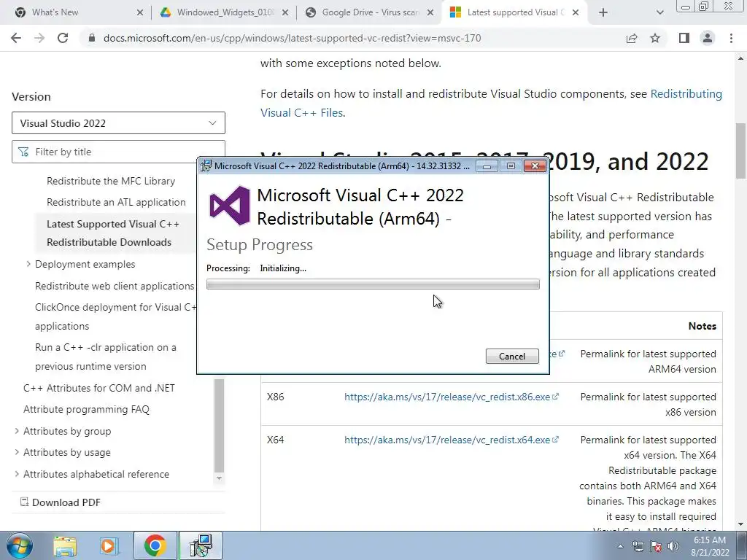The width and height of the screenshot is (747, 560).
Task: Open the Windows Start menu
Action: click(19, 545)
